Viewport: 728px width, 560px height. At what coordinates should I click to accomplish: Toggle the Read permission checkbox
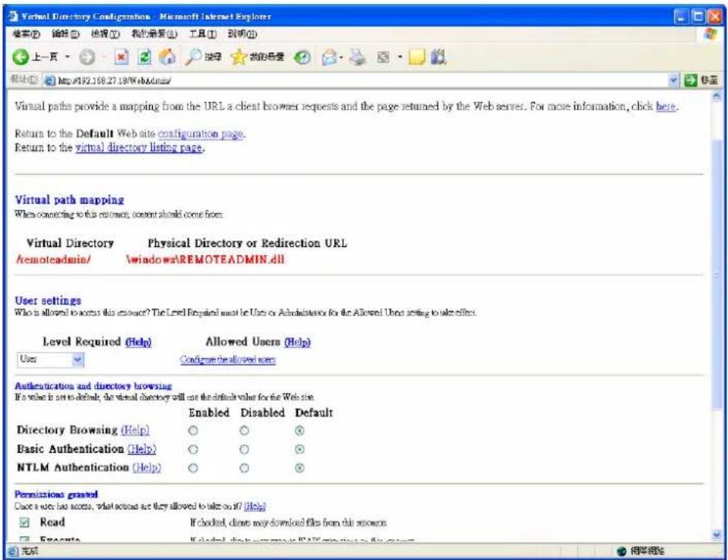pyautogui.click(x=25, y=522)
